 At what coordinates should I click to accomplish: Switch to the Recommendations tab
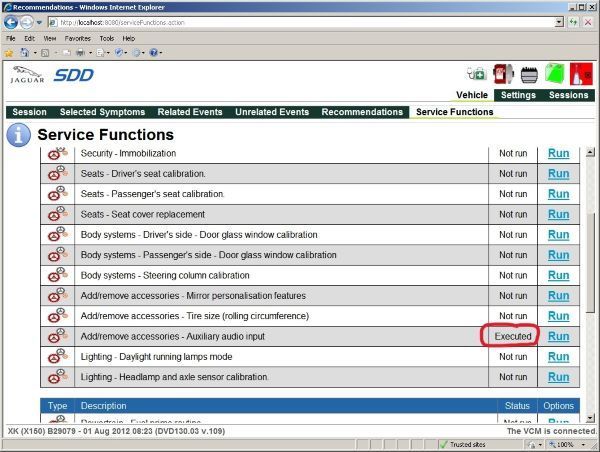pos(362,112)
